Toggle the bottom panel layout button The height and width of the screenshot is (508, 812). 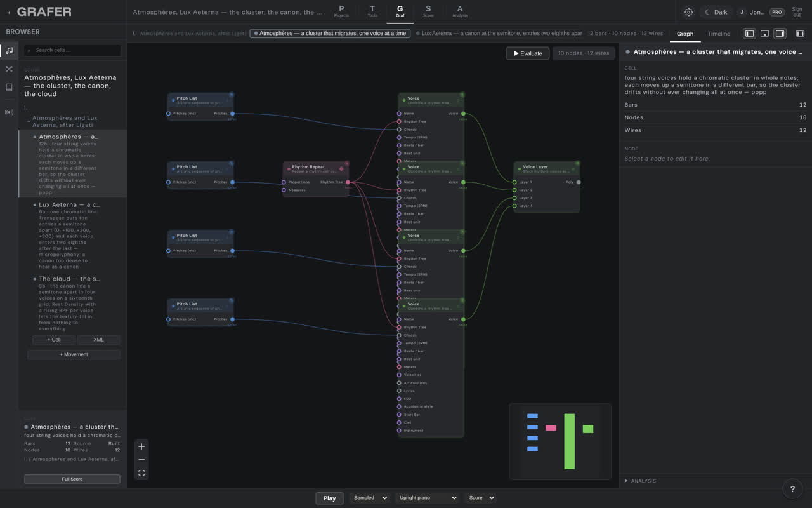click(x=764, y=34)
